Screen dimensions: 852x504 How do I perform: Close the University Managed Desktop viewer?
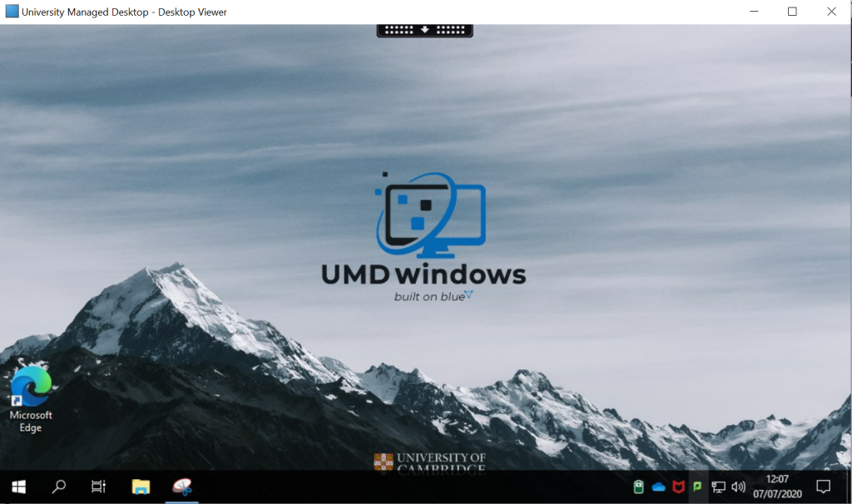tap(831, 12)
